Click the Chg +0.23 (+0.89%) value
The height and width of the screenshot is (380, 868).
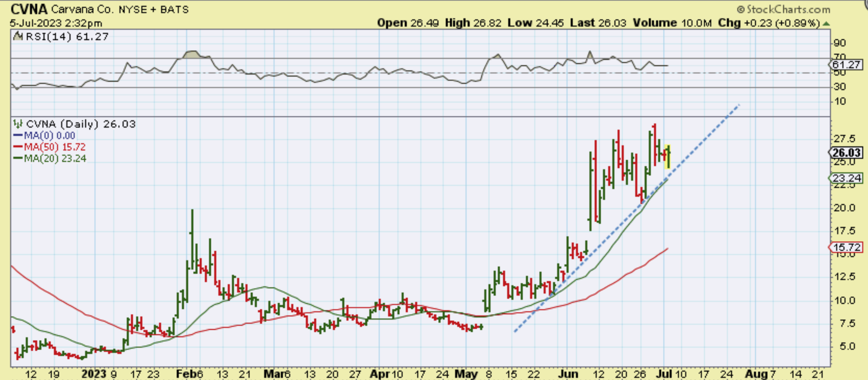[x=769, y=23]
